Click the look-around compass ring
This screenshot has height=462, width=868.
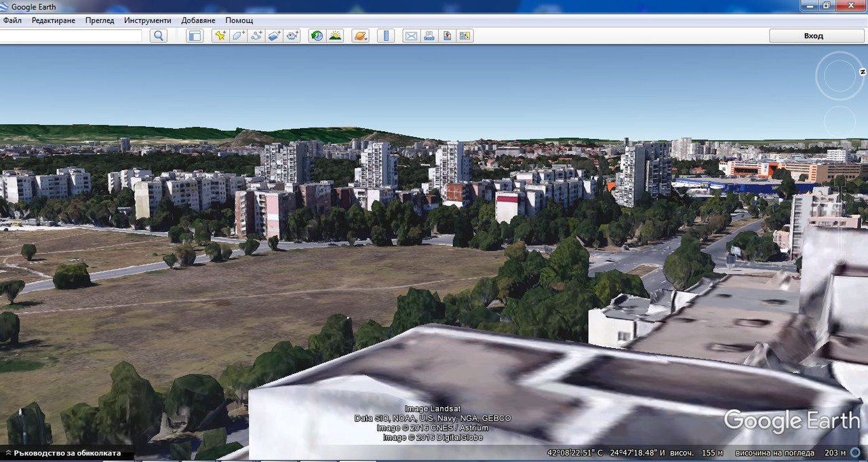(x=840, y=75)
